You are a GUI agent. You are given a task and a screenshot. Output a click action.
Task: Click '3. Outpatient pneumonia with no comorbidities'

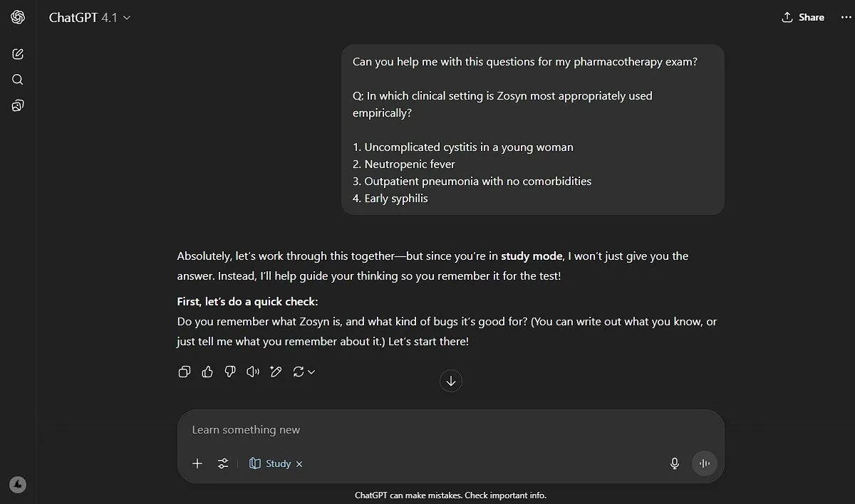pyautogui.click(x=472, y=182)
